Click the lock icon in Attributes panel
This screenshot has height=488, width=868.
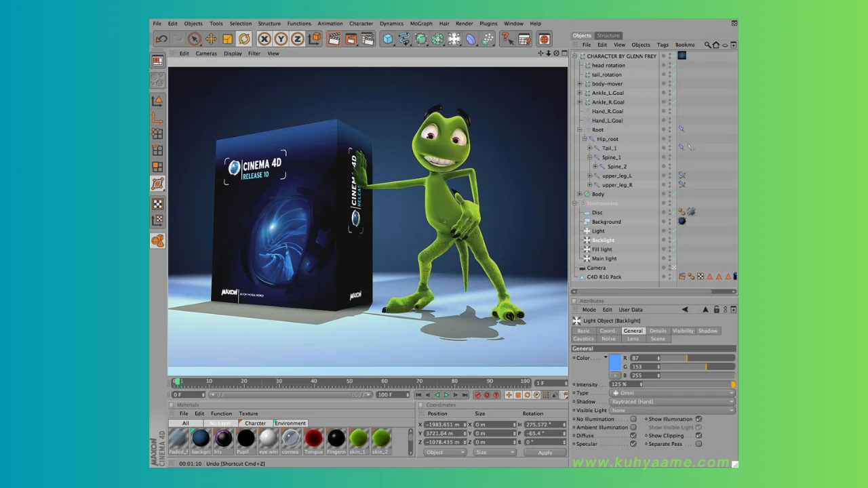(x=716, y=310)
